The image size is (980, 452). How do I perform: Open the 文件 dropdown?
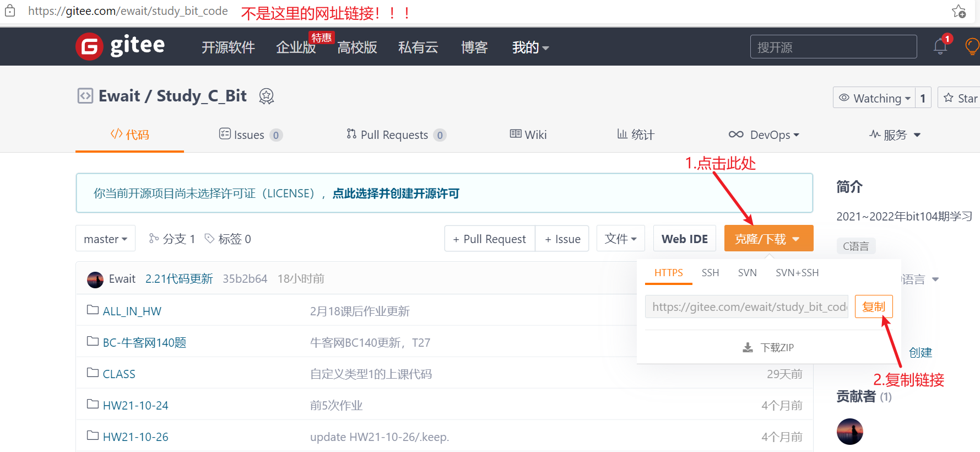coord(621,239)
